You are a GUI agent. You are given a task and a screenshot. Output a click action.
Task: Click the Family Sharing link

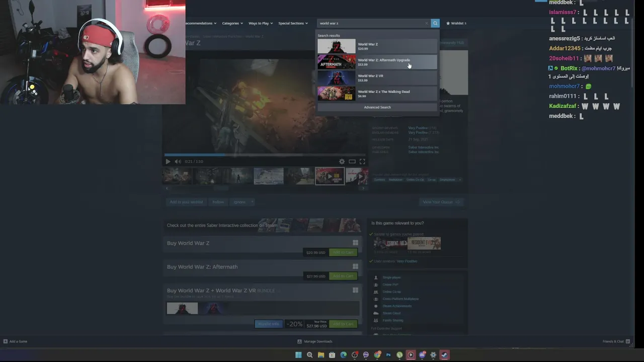coord(393,320)
